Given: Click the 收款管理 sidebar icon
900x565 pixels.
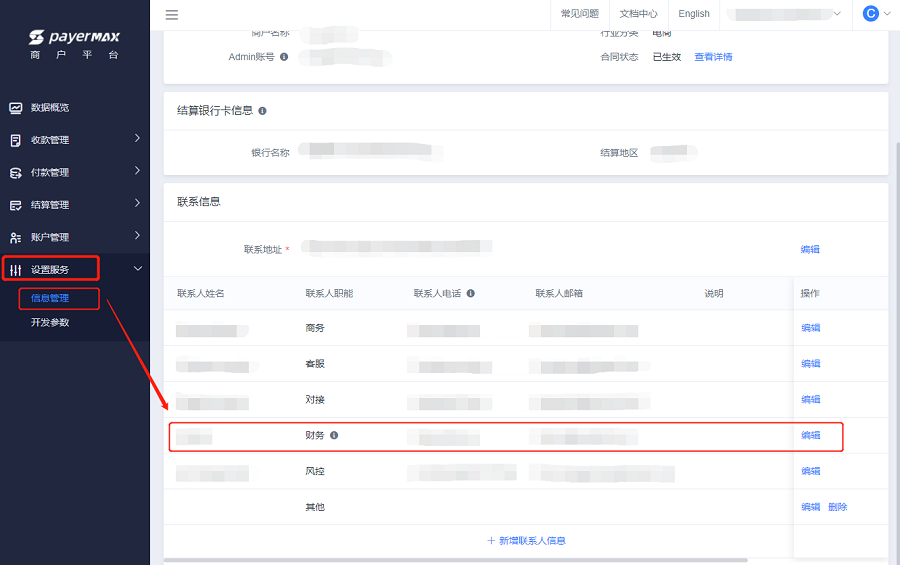Looking at the screenshot, I should tap(15, 140).
